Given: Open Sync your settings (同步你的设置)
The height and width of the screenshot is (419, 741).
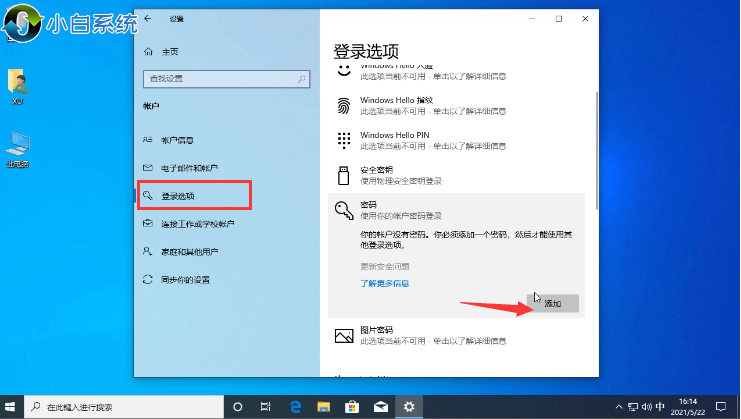Looking at the screenshot, I should [185, 280].
